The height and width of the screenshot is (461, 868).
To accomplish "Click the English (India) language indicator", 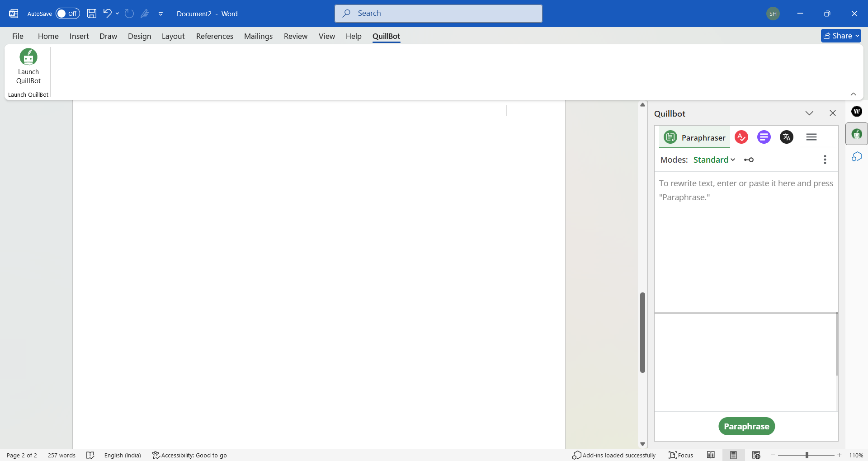I will [x=123, y=455].
